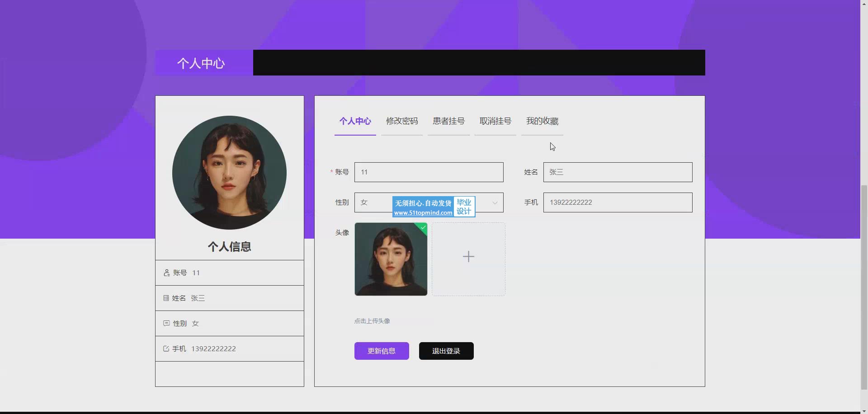The image size is (868, 414).
Task: Click the 点击上传头像 hint text
Action: [372, 321]
